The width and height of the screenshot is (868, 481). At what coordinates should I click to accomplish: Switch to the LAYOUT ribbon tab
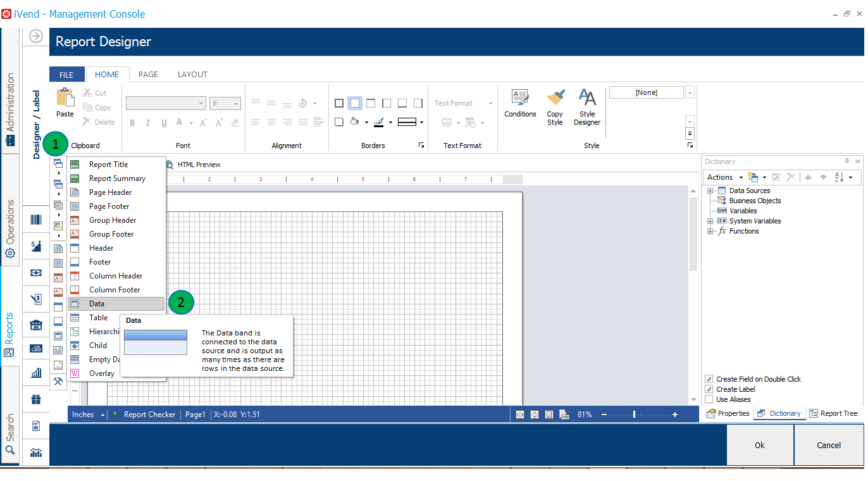(x=192, y=75)
